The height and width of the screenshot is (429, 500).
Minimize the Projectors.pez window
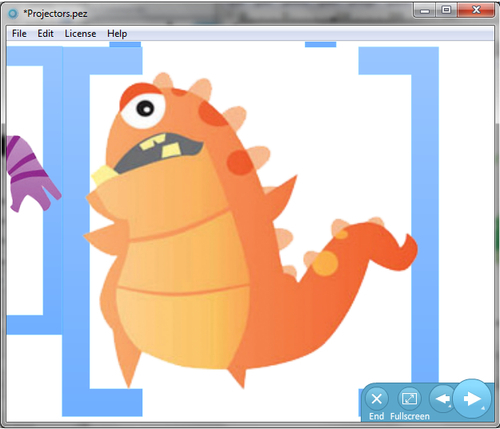click(x=425, y=10)
